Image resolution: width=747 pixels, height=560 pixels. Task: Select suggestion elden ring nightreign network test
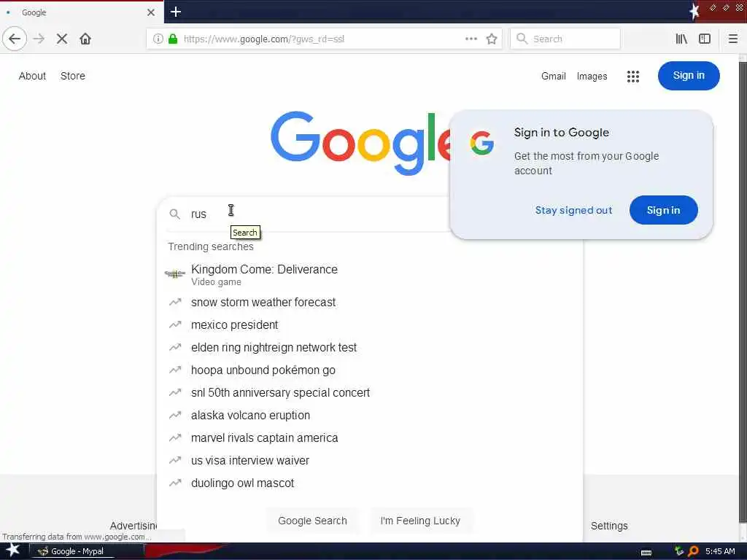pos(370,347)
